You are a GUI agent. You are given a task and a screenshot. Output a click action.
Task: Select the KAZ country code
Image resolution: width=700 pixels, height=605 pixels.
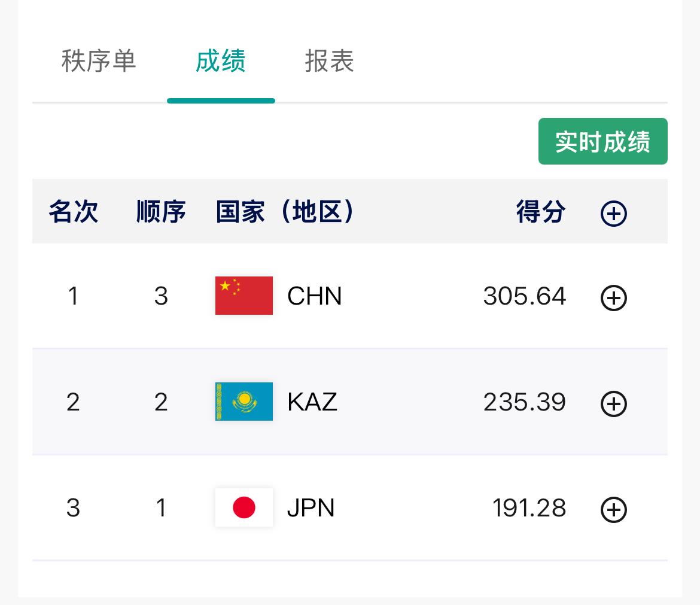[312, 402]
